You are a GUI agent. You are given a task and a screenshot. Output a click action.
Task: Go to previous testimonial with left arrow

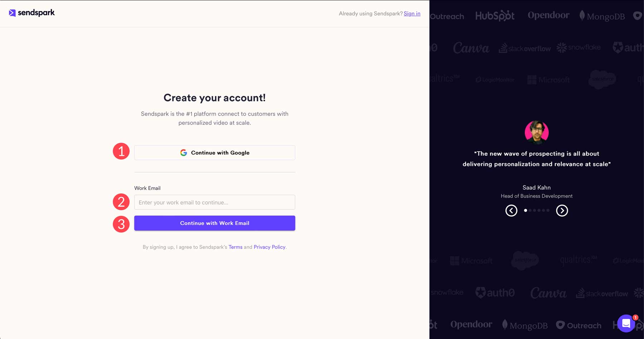(511, 210)
